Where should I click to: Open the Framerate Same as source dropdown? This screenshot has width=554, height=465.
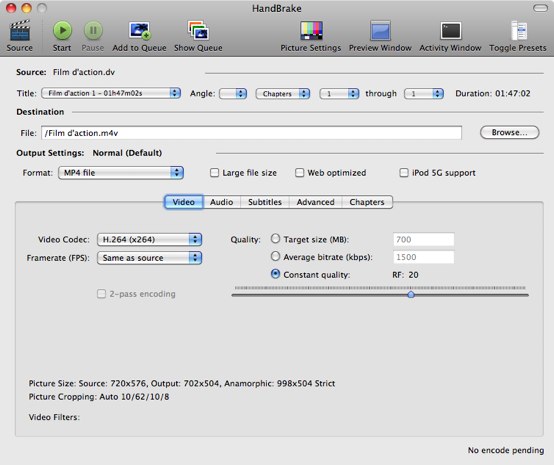tap(149, 258)
